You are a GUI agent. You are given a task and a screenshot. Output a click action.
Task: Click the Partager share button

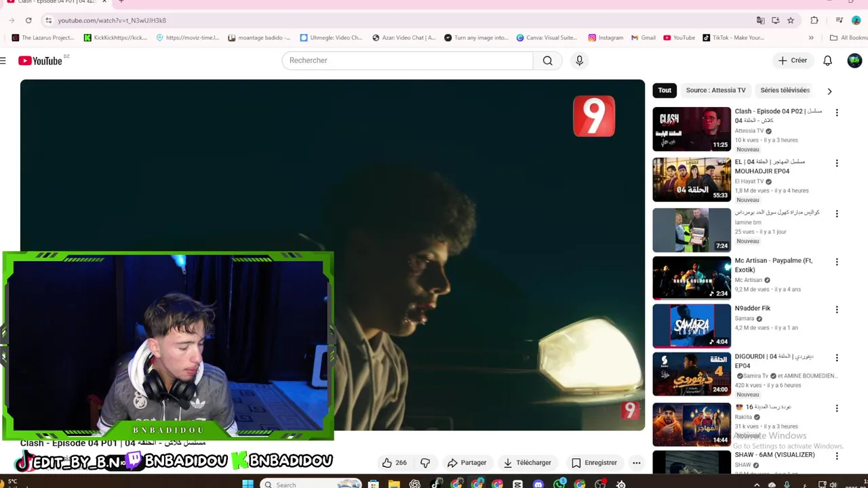coord(467,463)
